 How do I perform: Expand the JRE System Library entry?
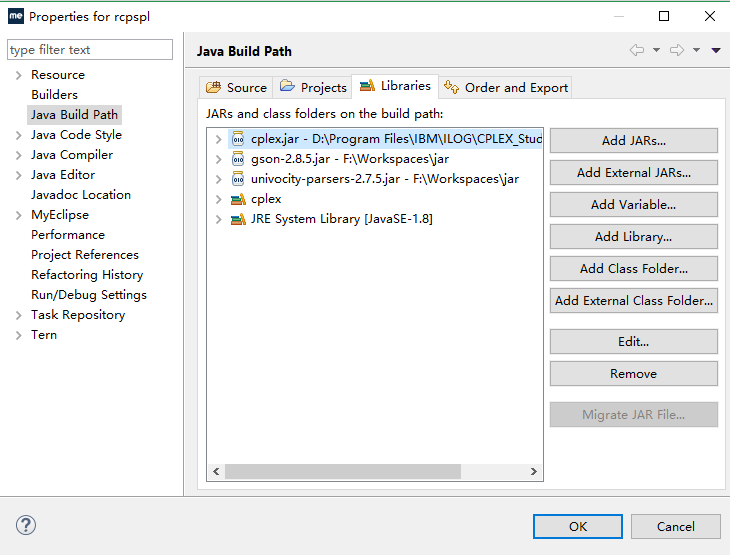[218, 219]
